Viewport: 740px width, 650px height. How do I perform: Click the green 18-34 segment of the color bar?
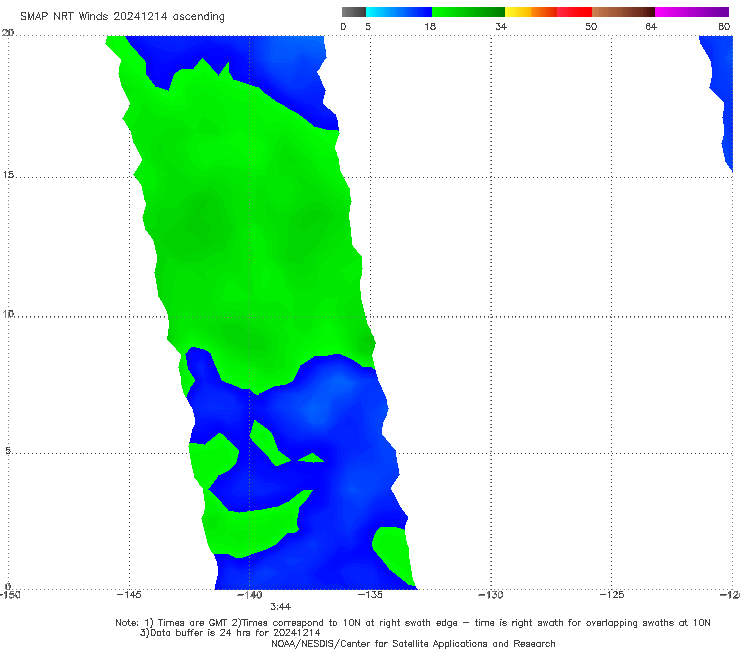(468, 12)
